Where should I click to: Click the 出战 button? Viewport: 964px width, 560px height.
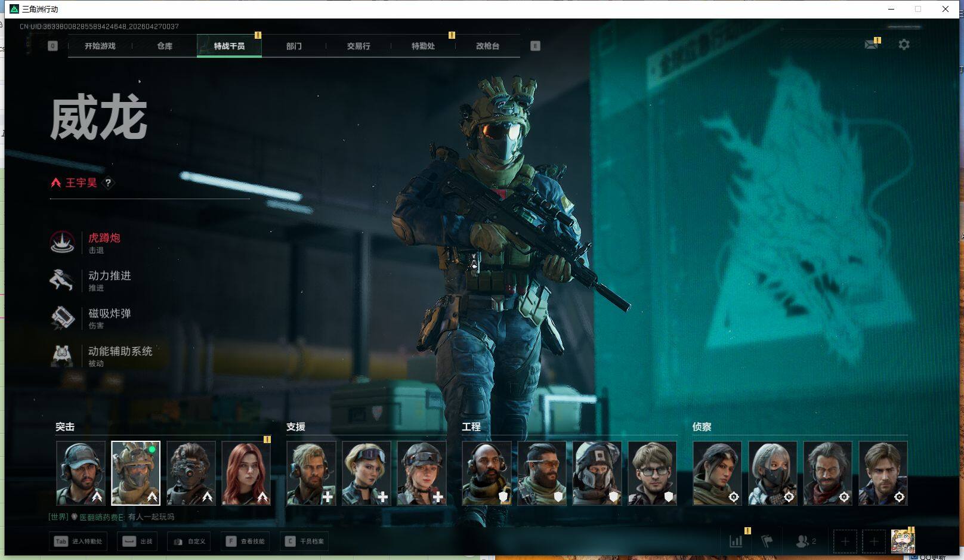(137, 542)
